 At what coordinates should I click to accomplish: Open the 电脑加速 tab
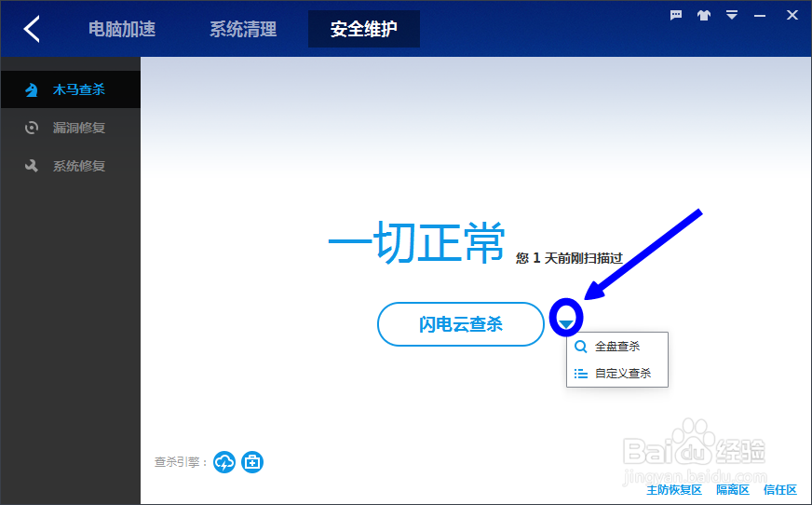pos(122,29)
